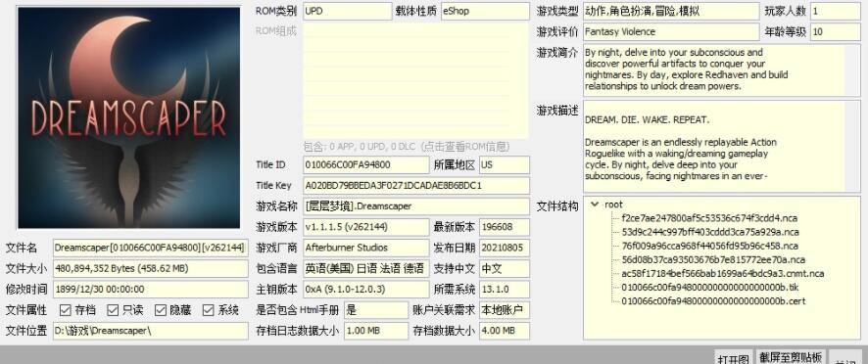
Task: Toggle the 系统 system attribute checkbox
Action: pyautogui.click(x=208, y=310)
